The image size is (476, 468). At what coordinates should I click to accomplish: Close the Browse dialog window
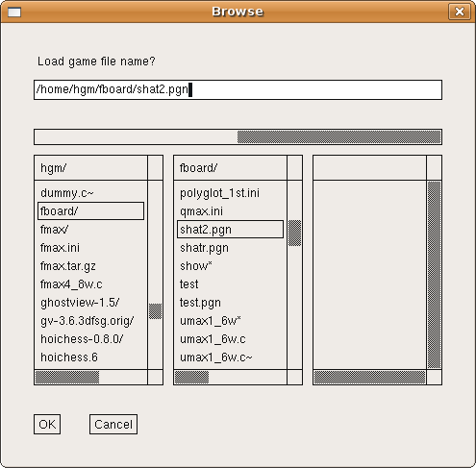pos(460,12)
